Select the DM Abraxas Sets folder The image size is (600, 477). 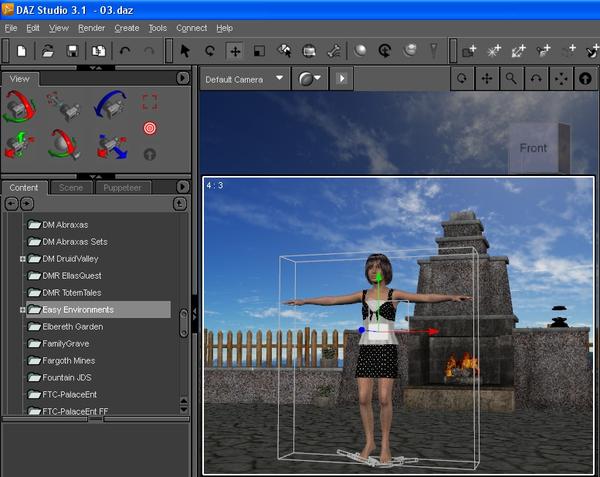68,242
